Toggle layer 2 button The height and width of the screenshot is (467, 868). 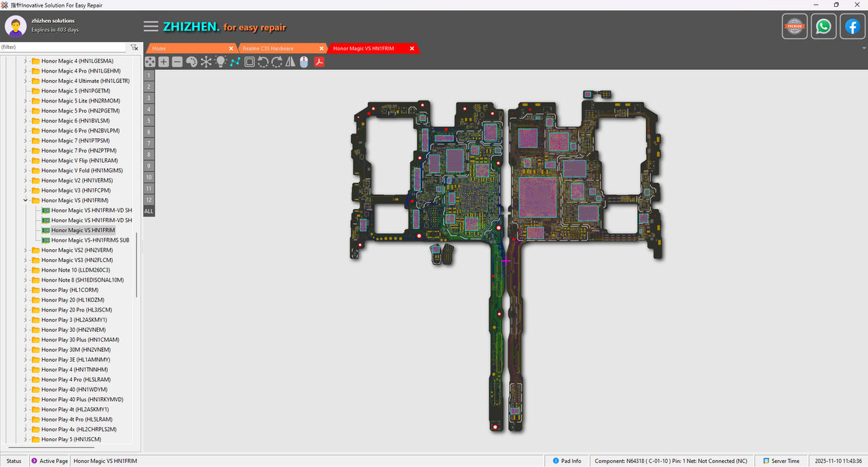click(149, 86)
